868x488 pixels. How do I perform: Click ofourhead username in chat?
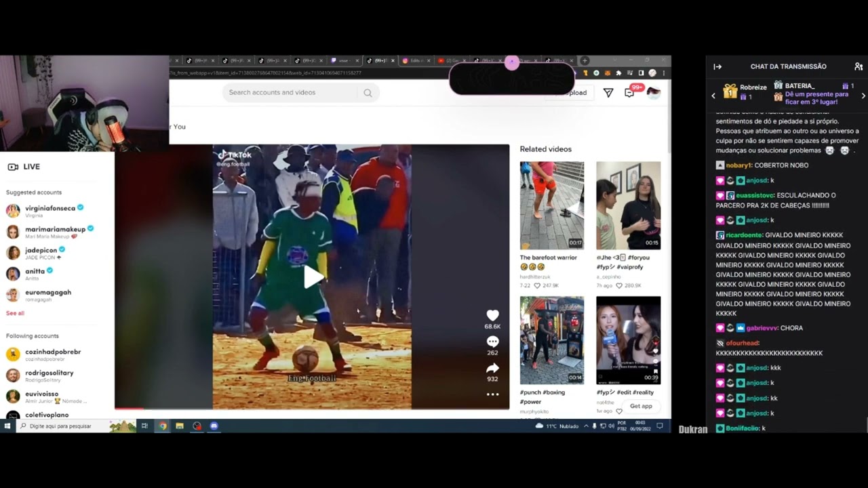(742, 343)
